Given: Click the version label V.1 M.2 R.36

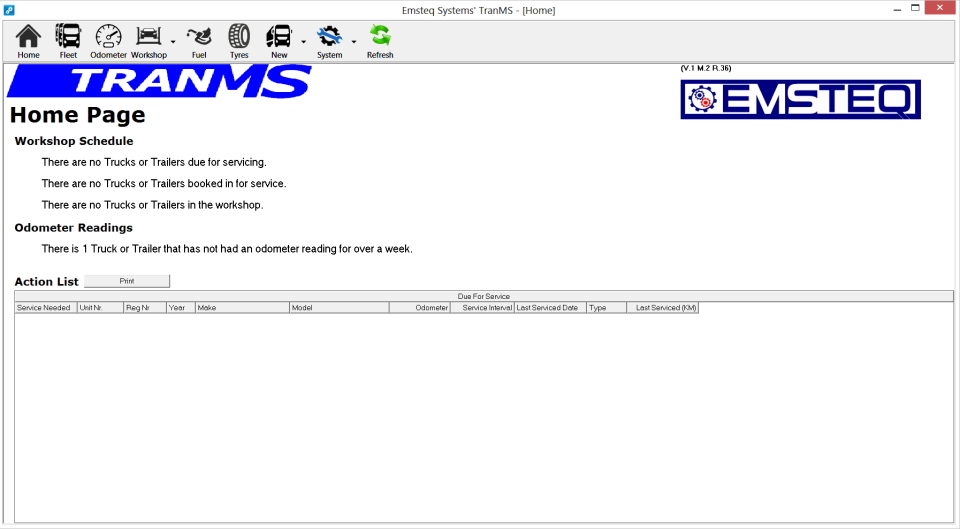Looking at the screenshot, I should 706,68.
